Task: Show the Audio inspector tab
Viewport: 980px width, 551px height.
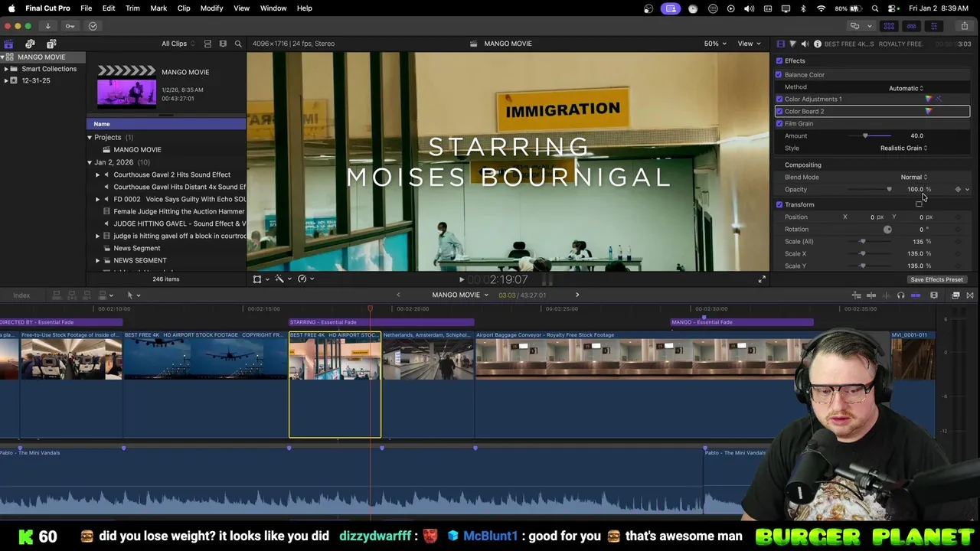Action: pos(805,44)
